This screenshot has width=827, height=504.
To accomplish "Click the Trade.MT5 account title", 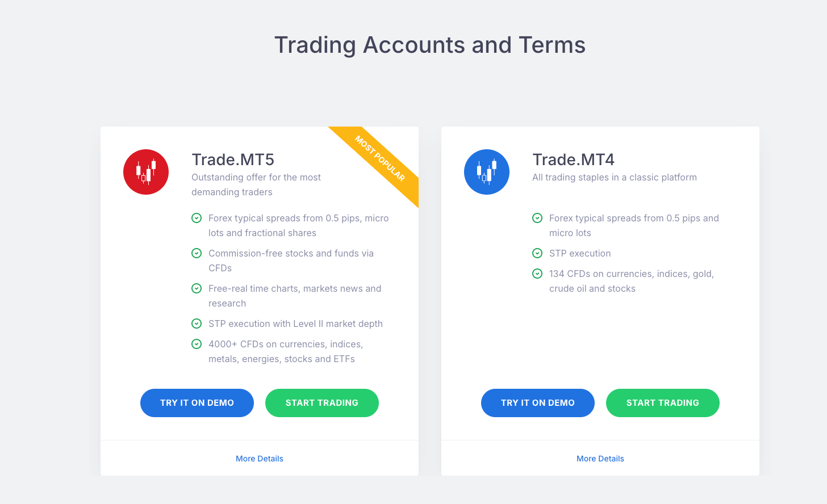I will click(233, 159).
